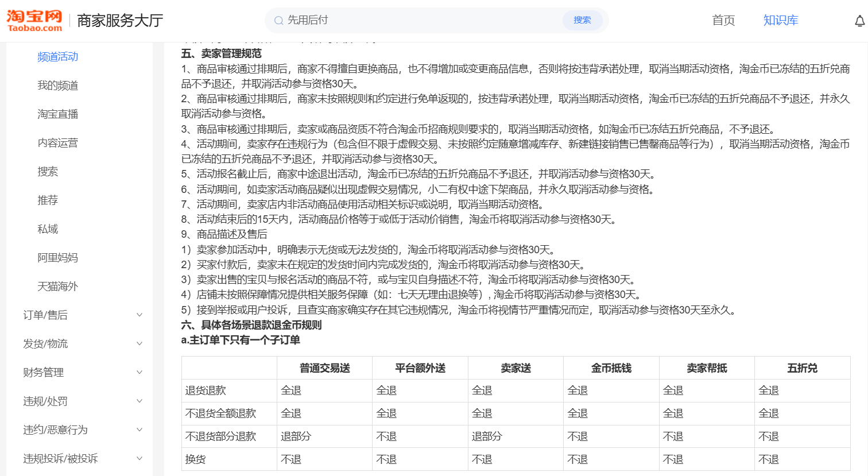Click 全退 in 退货退款 row, 五折兑 column
The image size is (868, 476).
click(769, 390)
